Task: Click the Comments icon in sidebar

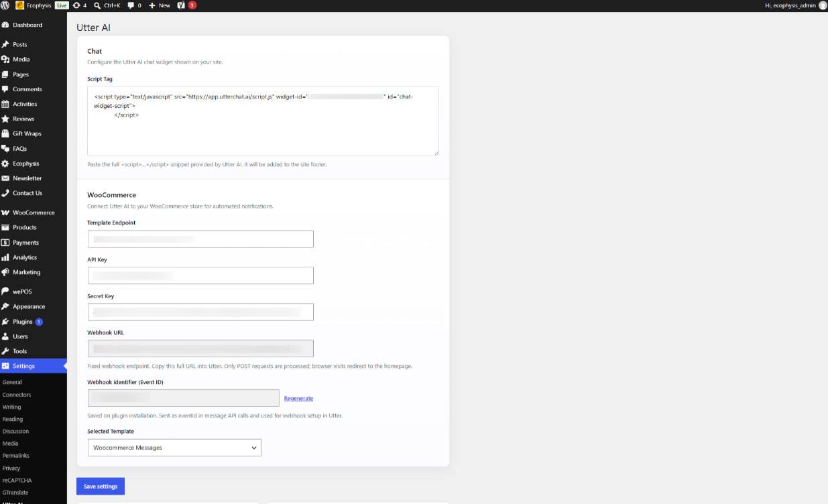Action: [6, 89]
